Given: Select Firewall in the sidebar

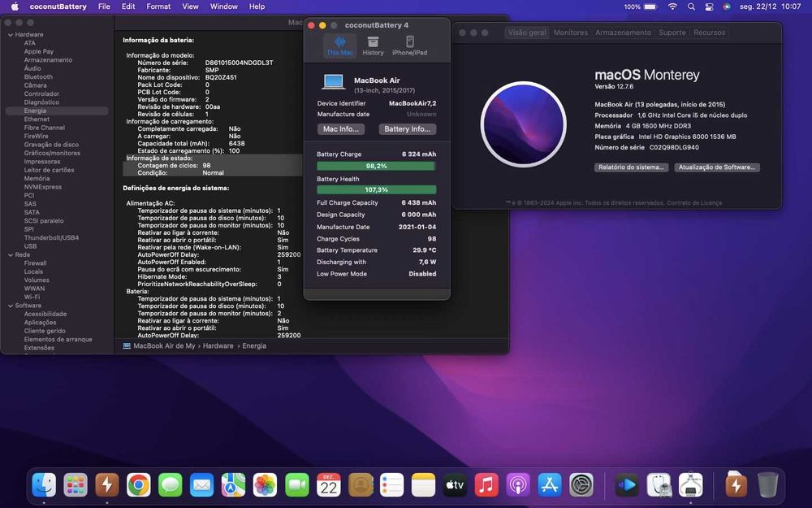Looking at the screenshot, I should (35, 263).
